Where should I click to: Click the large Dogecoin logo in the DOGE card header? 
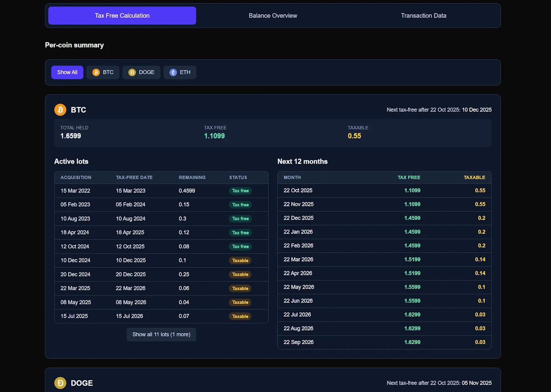[60, 383]
